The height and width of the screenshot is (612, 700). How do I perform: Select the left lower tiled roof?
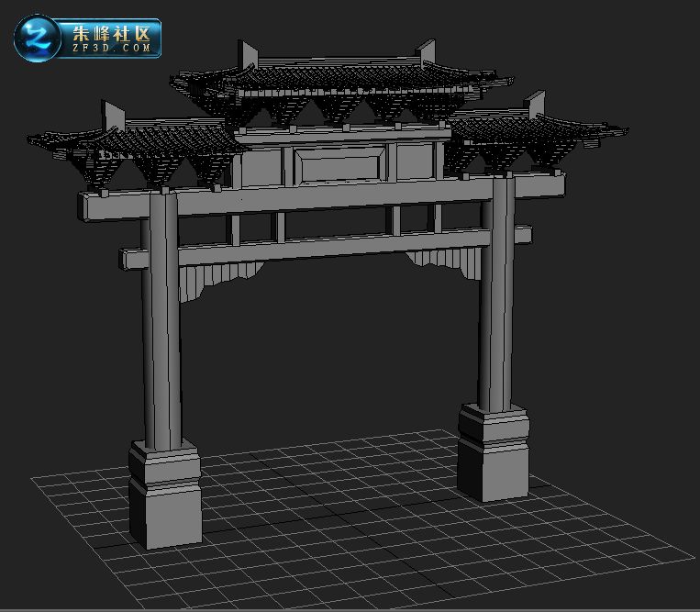pyautogui.click(x=134, y=145)
